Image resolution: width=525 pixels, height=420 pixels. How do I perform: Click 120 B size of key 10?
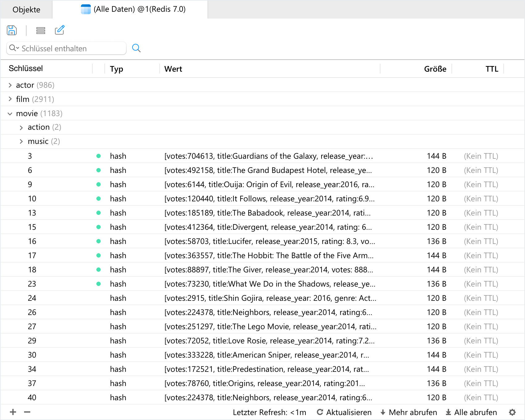coord(436,199)
